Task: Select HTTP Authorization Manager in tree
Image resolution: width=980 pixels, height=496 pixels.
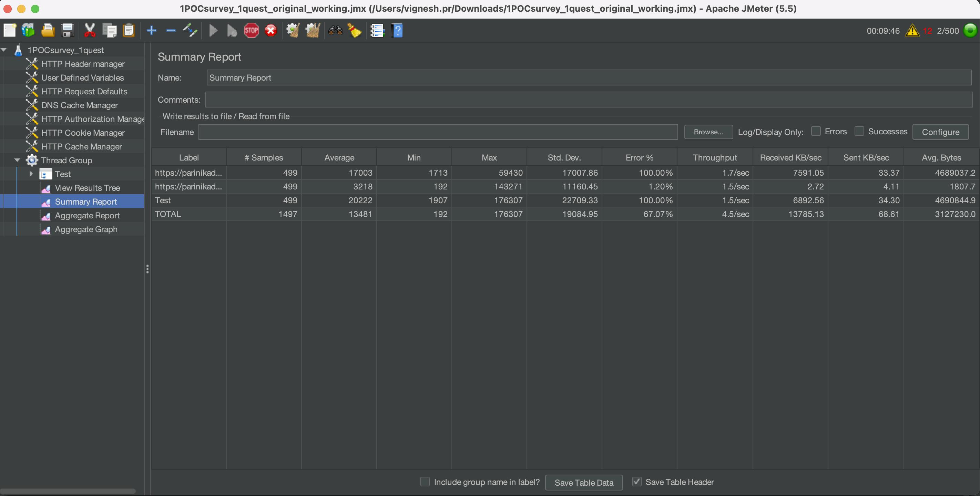Action: [92, 119]
